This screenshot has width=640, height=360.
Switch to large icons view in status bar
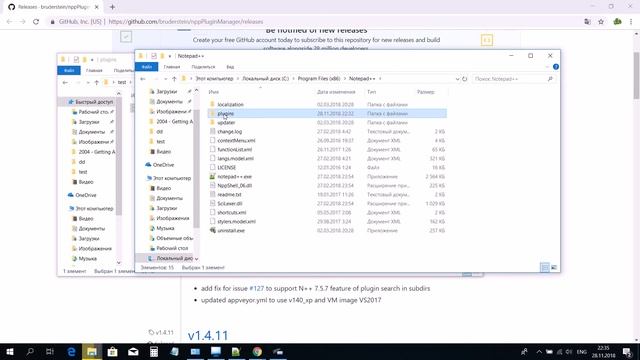tap(554, 268)
